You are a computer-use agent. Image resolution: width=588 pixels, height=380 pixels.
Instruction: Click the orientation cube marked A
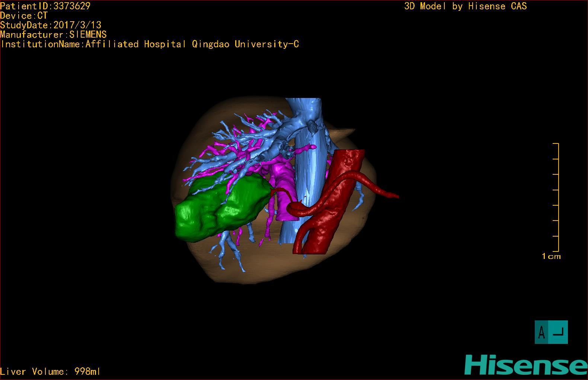[x=551, y=332]
